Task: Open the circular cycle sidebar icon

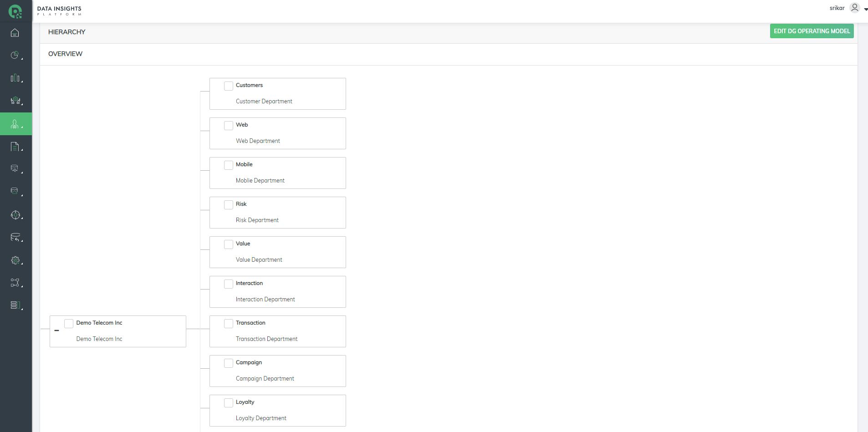Action: [15, 215]
